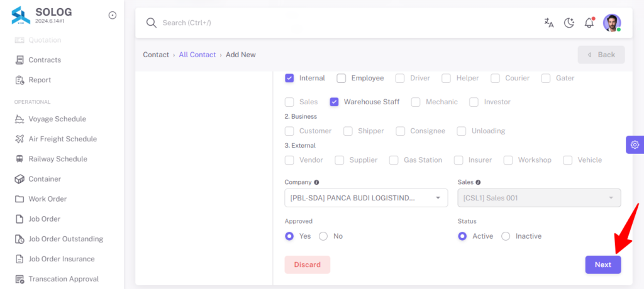This screenshot has height=289, width=644.
Task: Click the Company info icon
Action: pyautogui.click(x=316, y=182)
